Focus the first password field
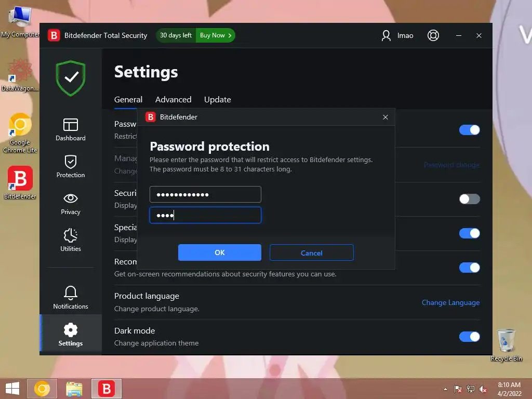 [205, 194]
